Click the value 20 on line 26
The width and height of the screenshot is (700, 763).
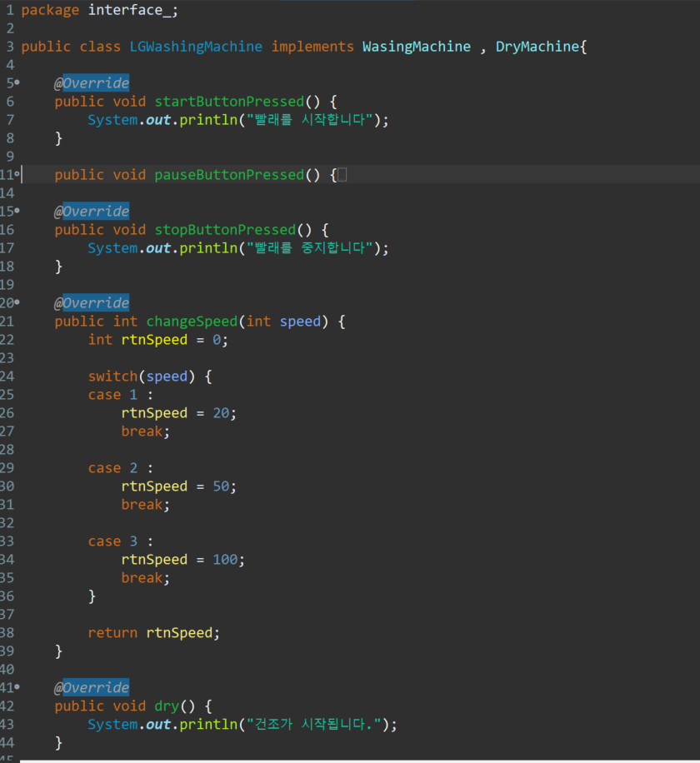pos(221,413)
